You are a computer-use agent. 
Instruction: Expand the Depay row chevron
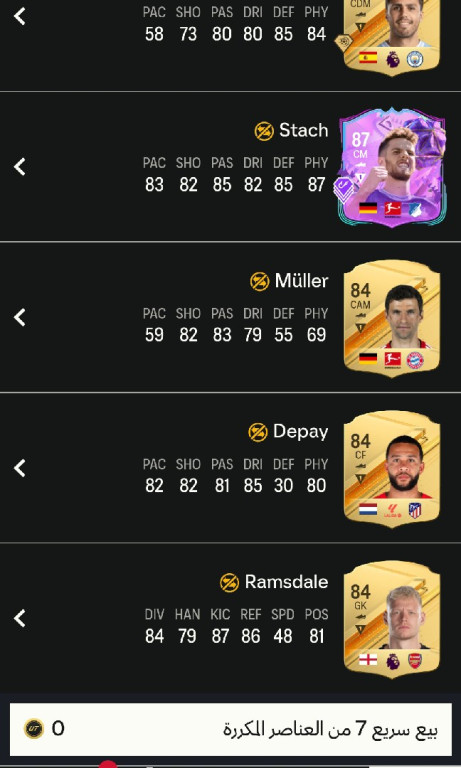click(20, 468)
